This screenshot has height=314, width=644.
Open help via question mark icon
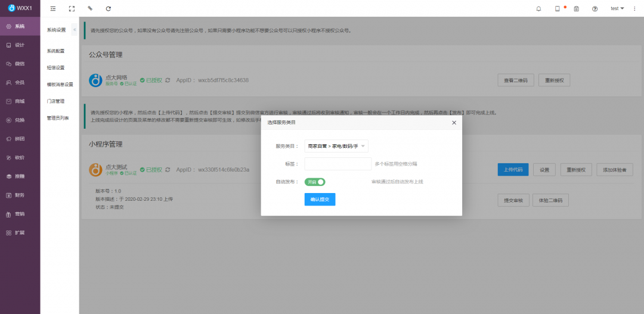[595, 8]
